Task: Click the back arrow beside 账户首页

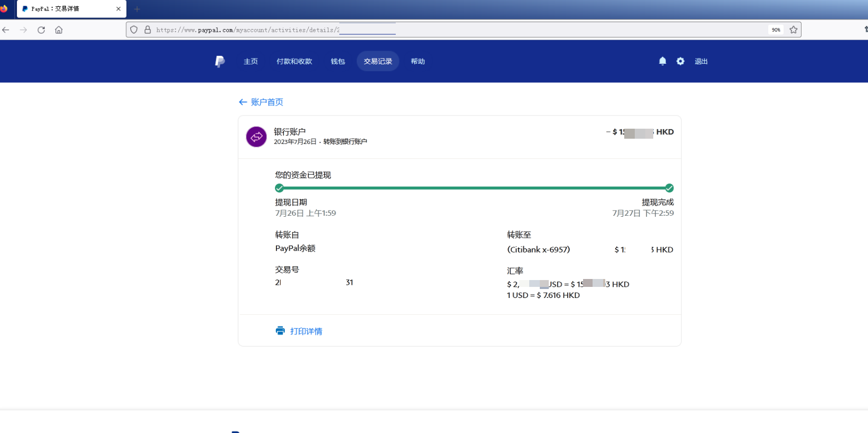Action: tap(243, 102)
